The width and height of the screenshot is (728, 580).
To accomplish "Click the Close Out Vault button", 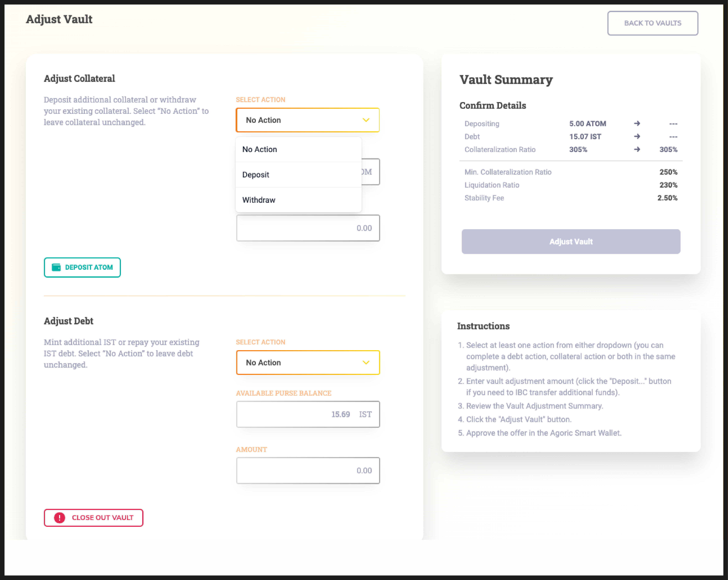I will [x=94, y=518].
